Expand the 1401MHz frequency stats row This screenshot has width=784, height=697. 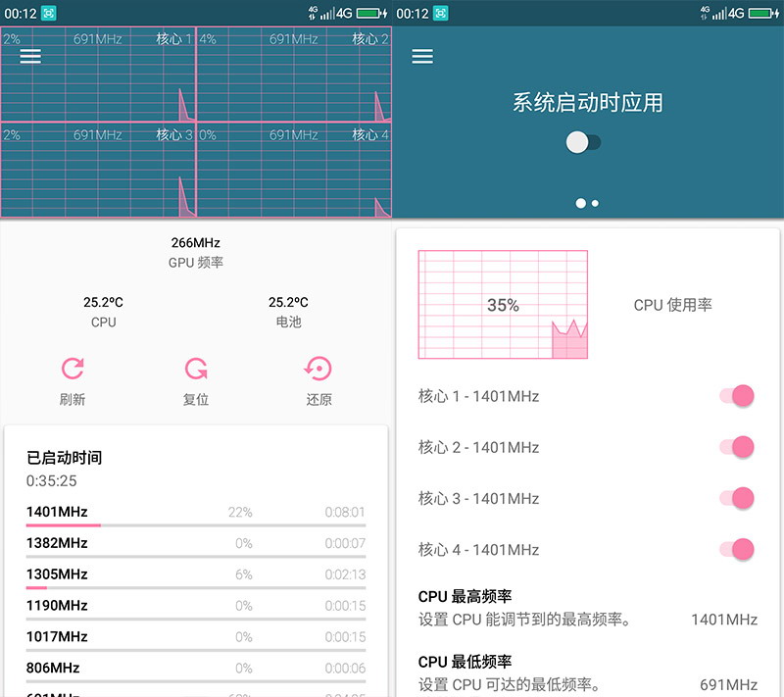[x=196, y=512]
